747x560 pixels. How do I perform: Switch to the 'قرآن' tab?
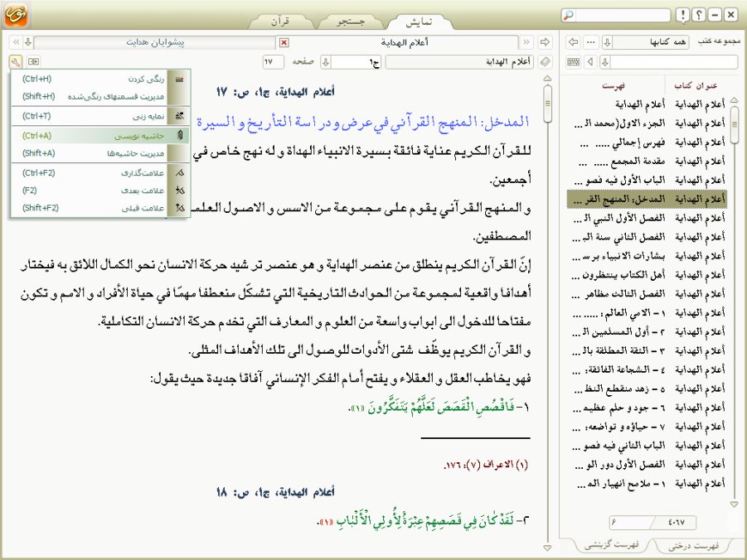click(x=280, y=22)
